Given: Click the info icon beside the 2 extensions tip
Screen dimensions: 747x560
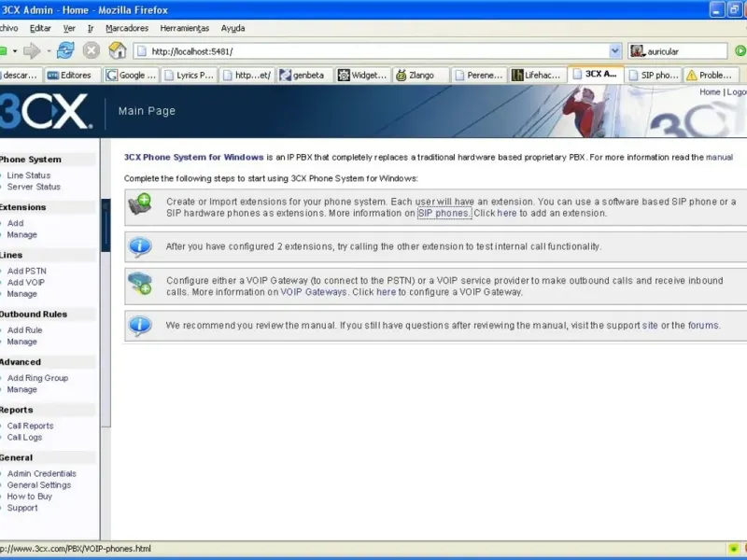Looking at the screenshot, I should pyautogui.click(x=140, y=246).
